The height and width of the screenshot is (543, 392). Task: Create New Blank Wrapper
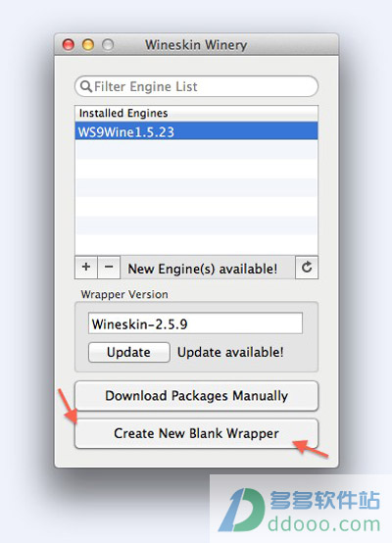[x=196, y=433]
